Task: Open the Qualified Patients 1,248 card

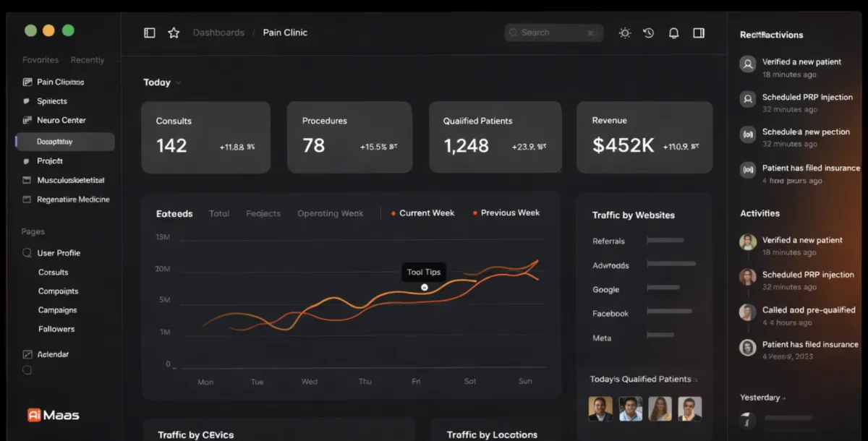Action: coord(495,137)
